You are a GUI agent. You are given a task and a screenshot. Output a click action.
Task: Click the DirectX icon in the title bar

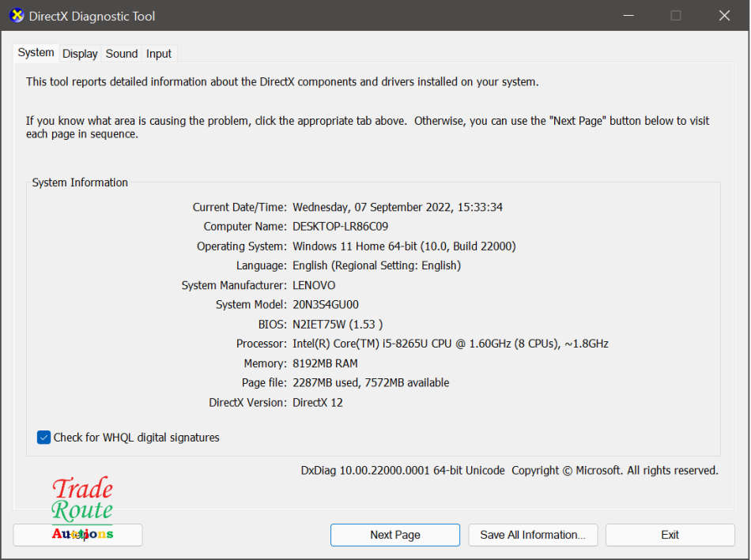(16, 15)
